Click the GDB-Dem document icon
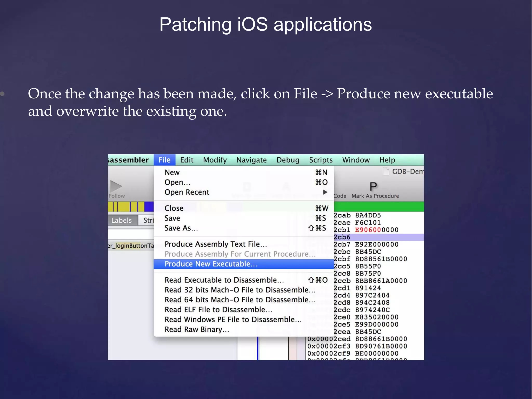This screenshot has height=399, width=532. [386, 171]
